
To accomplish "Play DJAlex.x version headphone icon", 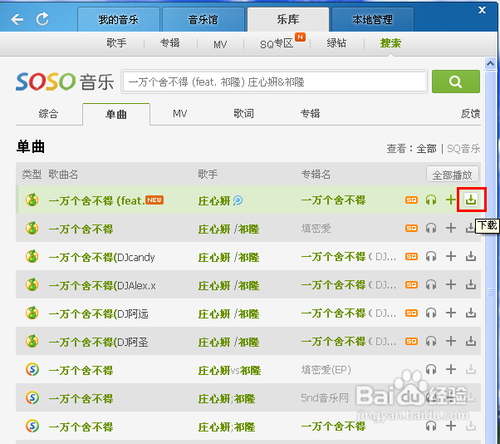I will point(431,285).
